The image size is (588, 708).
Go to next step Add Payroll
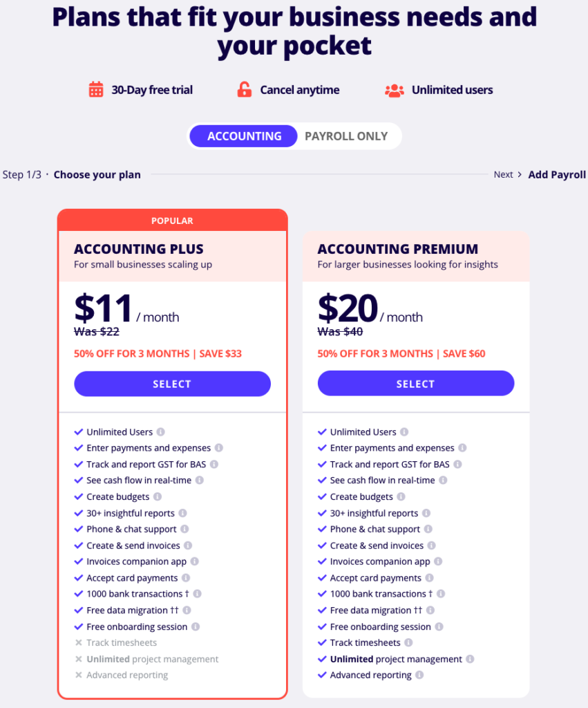556,175
